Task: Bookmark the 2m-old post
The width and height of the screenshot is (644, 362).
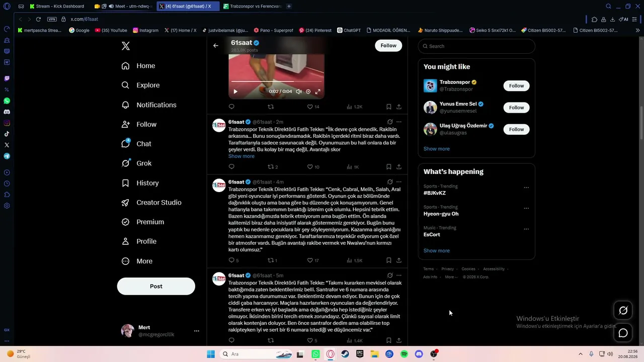Action: pyautogui.click(x=389, y=167)
